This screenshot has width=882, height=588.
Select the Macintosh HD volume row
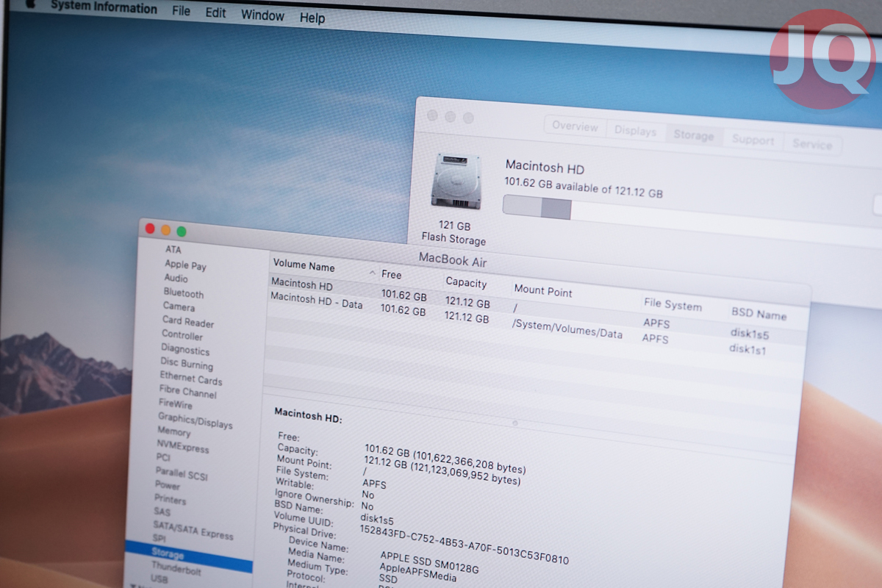pos(537,309)
